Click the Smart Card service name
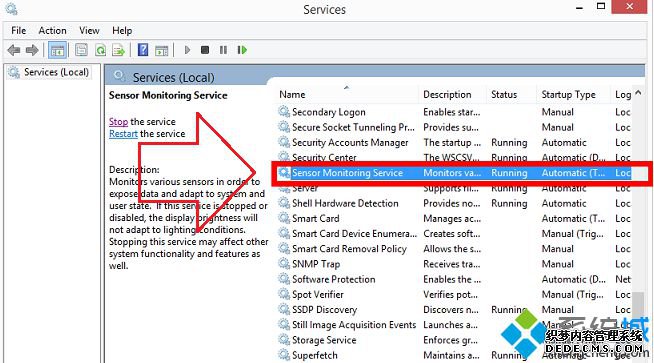The width and height of the screenshot is (654, 363). 316,218
